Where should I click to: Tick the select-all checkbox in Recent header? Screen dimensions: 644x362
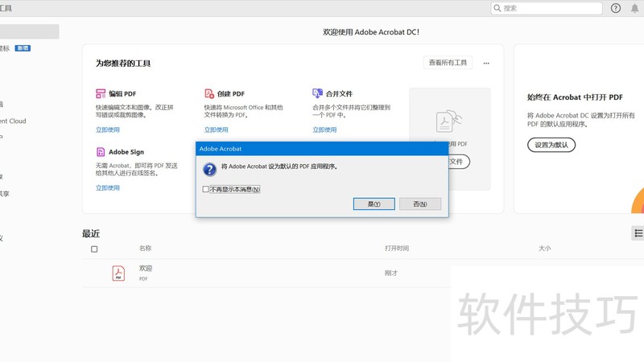[x=94, y=249]
